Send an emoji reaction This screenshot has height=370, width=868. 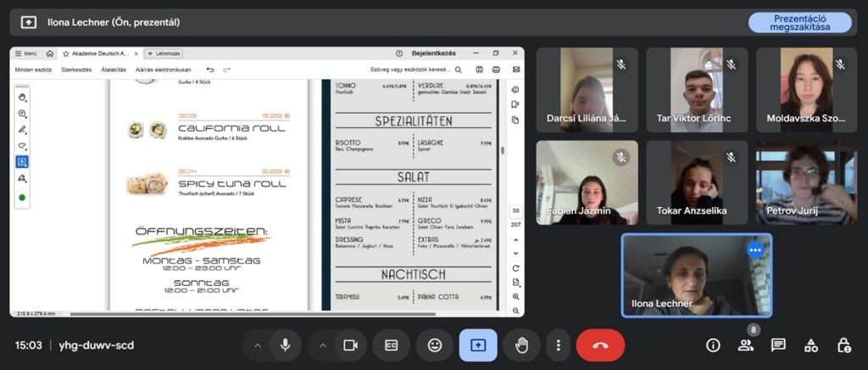435,345
